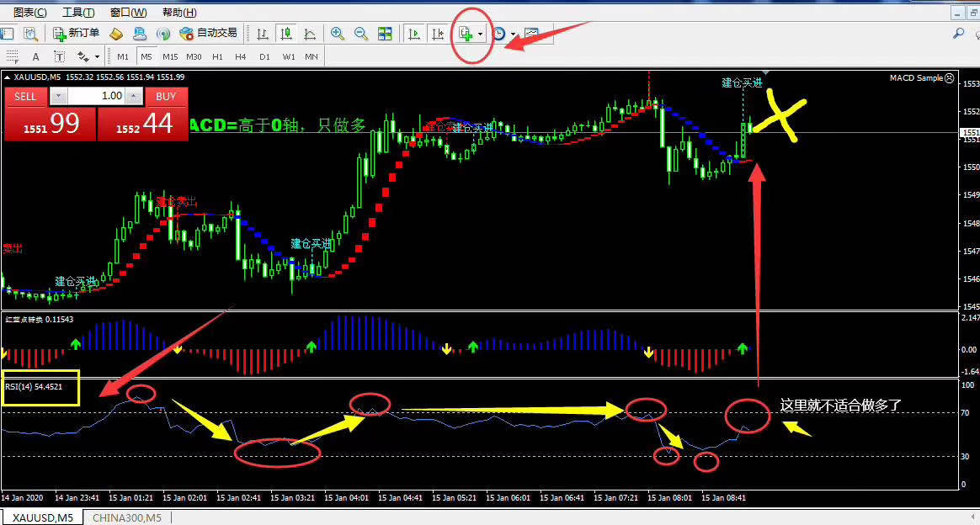Click the RSI level 30 scale label

965,456
